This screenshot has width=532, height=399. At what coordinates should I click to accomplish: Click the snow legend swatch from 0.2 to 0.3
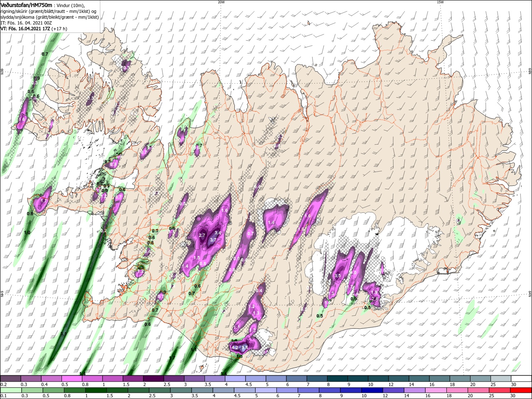click(10, 379)
